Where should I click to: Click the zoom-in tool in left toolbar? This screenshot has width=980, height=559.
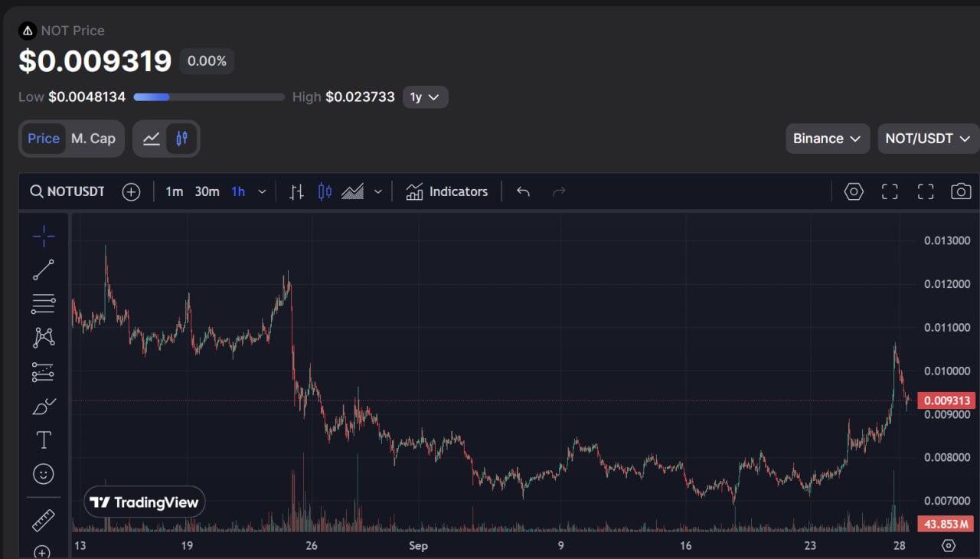coord(43,551)
